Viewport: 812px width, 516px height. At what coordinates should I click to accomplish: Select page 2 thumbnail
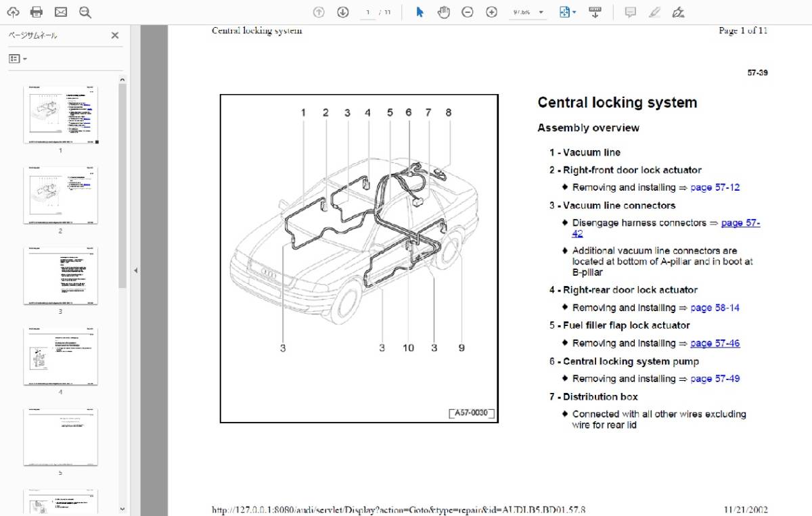point(60,195)
